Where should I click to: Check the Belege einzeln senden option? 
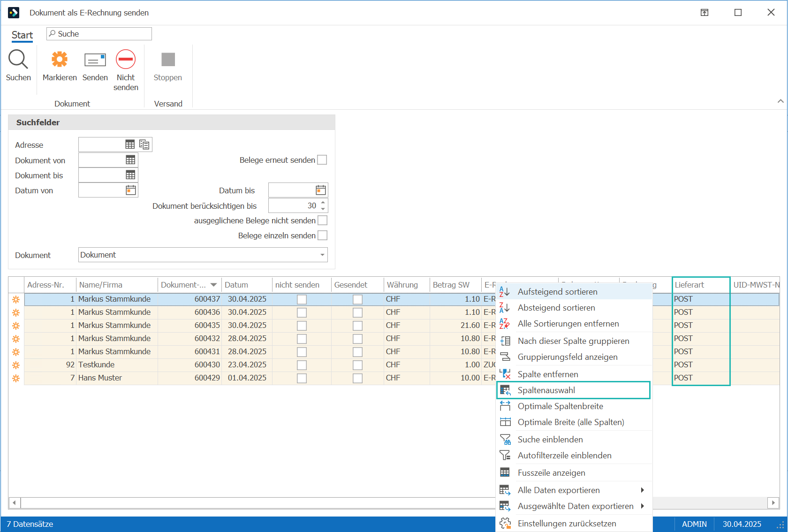(x=323, y=236)
